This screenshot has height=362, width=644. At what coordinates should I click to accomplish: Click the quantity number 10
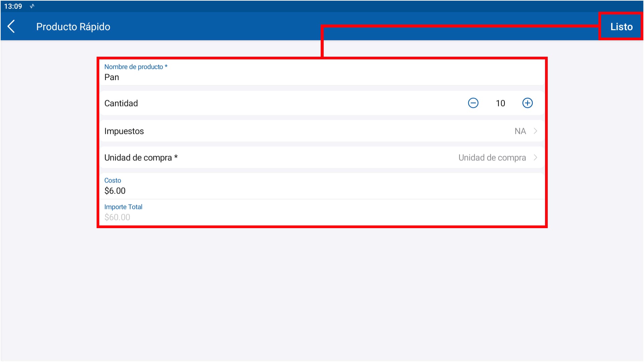(x=500, y=103)
